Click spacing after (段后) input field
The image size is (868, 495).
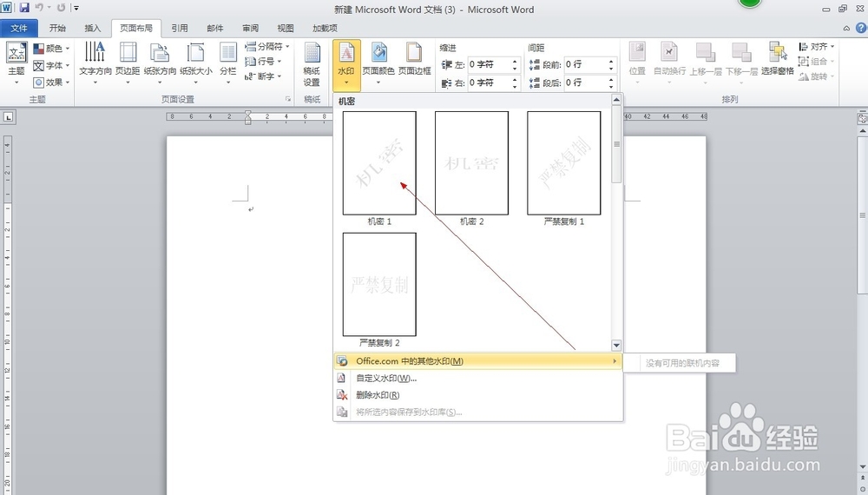(x=586, y=83)
